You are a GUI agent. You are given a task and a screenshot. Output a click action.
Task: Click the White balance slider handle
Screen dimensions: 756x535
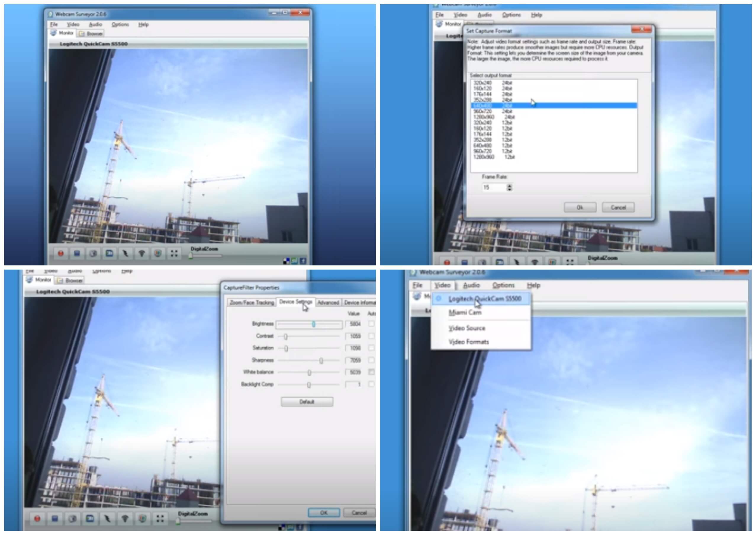click(x=309, y=373)
